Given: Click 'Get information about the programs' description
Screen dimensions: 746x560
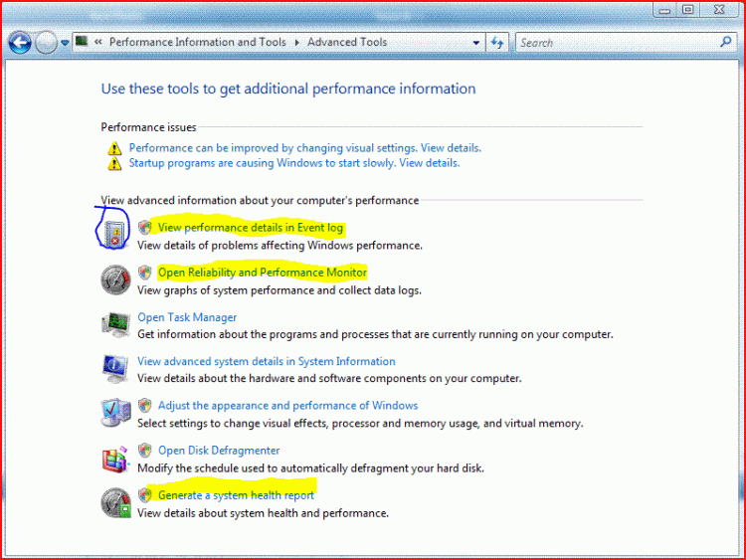Looking at the screenshot, I should [375, 334].
